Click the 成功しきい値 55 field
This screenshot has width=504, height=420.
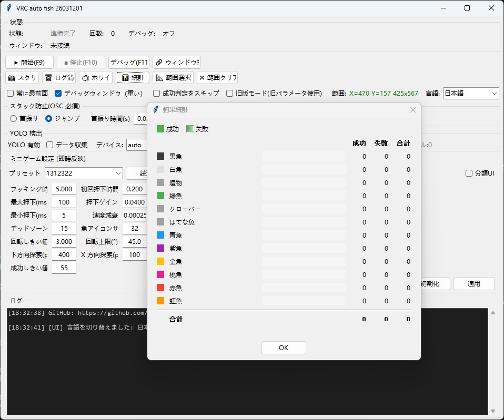64,268
